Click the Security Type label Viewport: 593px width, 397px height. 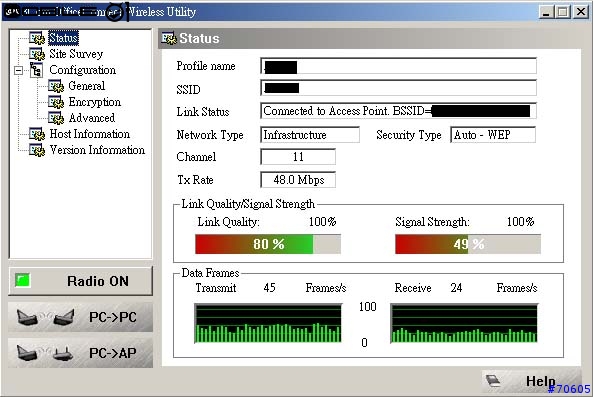click(x=409, y=135)
